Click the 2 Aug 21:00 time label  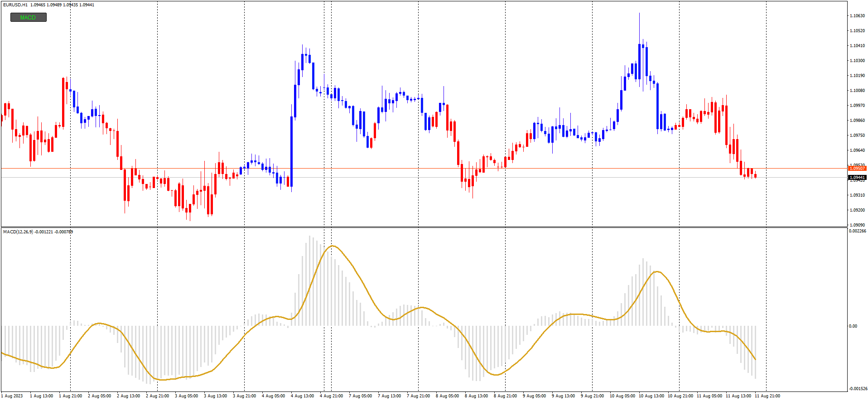click(157, 396)
